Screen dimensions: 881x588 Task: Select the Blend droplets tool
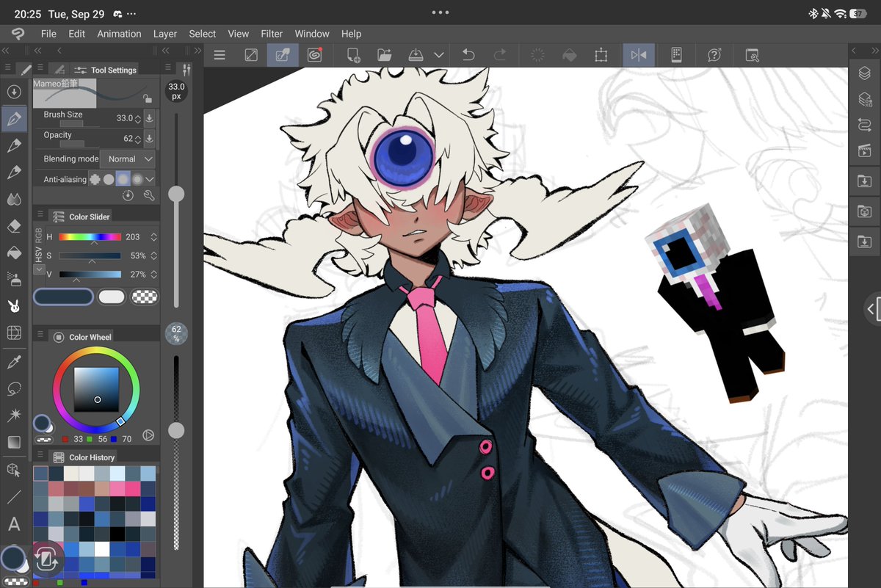pyautogui.click(x=13, y=199)
